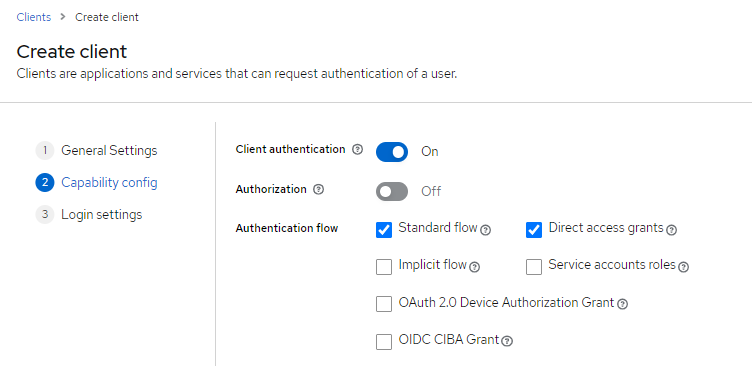Open Standard flow help tooltip icon
The height and width of the screenshot is (366, 752).
(485, 230)
